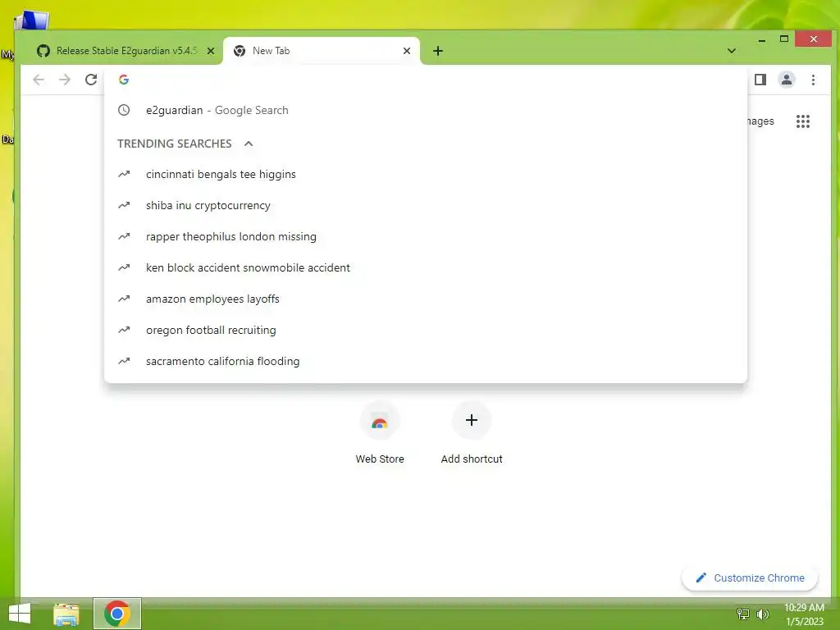Choose sacramento california flooding suggestion
Screen dimensions: 840x630
(x=426, y=361)
